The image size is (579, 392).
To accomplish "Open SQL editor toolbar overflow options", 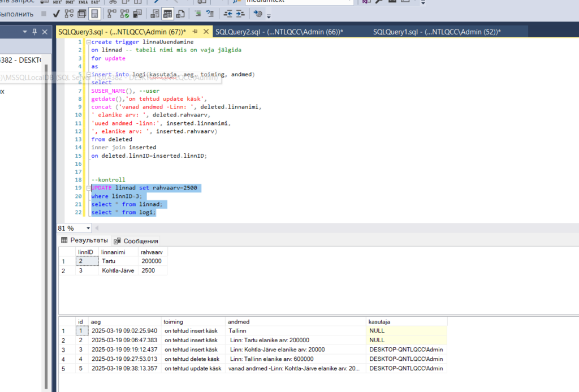I will point(269,15).
